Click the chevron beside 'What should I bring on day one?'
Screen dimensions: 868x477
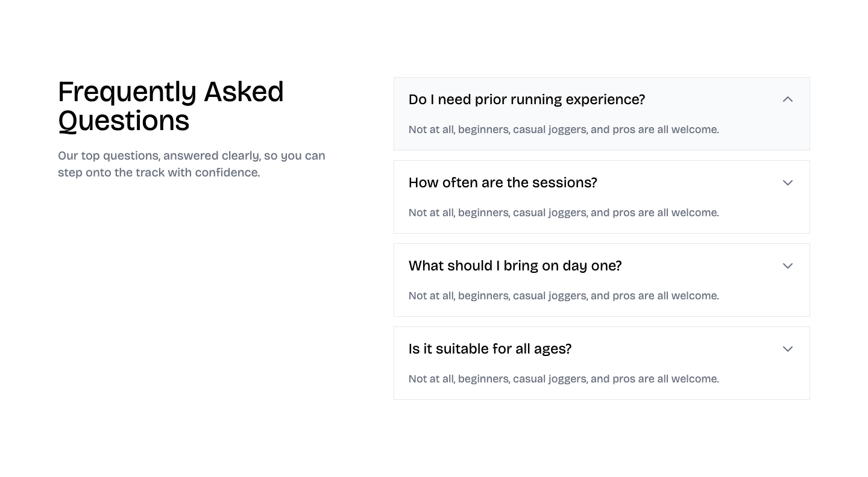787,266
